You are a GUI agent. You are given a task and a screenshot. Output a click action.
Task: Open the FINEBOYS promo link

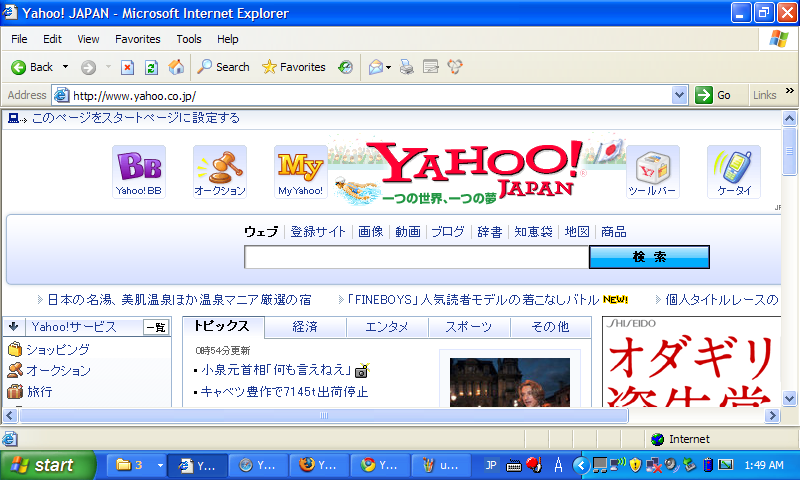point(473,300)
